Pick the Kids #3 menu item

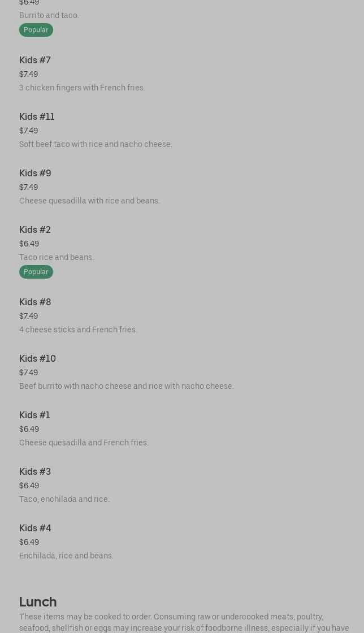pyautogui.click(x=35, y=471)
